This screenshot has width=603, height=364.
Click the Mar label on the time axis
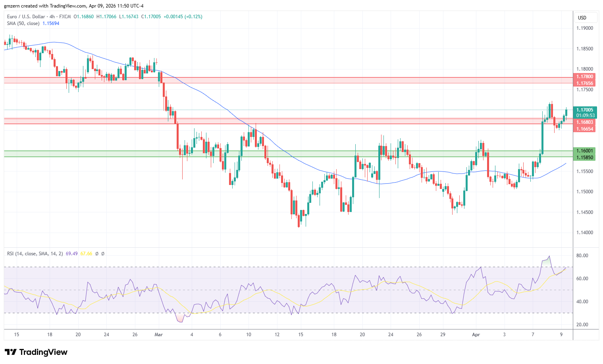pos(159,335)
